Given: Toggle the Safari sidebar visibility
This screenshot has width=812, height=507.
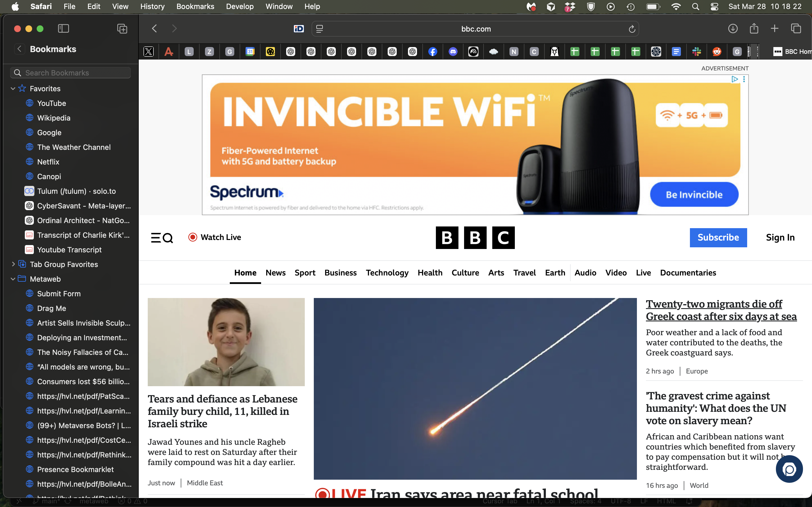Looking at the screenshot, I should pos(63,28).
